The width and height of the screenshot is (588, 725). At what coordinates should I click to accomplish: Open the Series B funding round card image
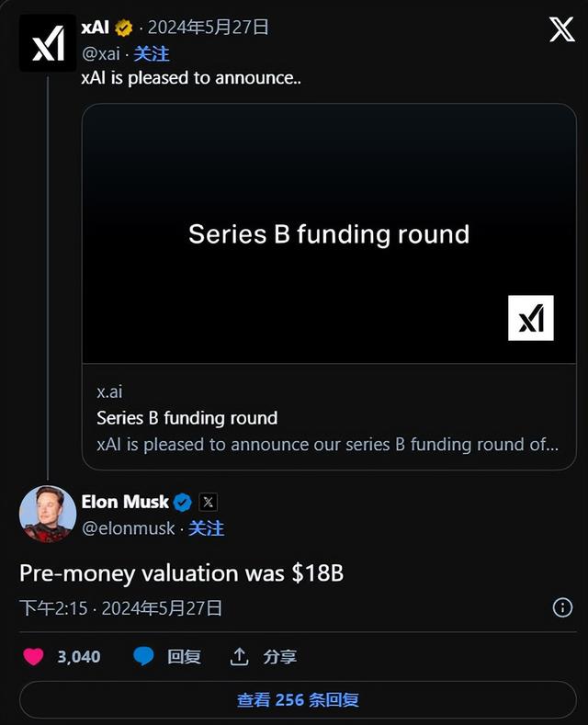coord(329,233)
